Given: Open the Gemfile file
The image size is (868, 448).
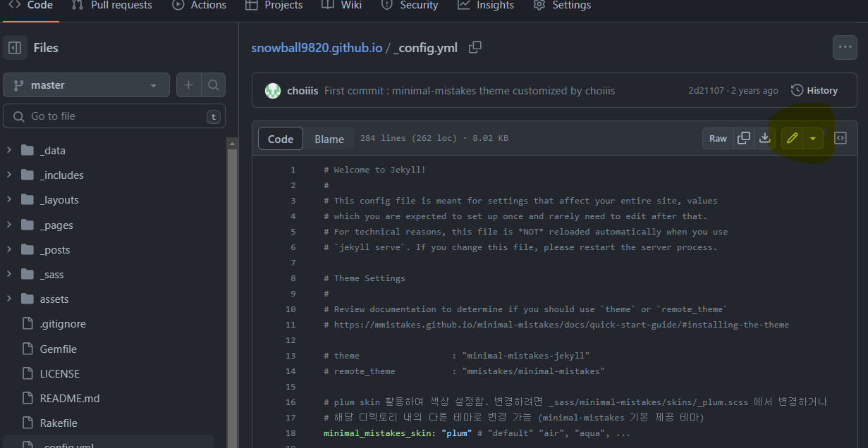Looking at the screenshot, I should [59, 349].
